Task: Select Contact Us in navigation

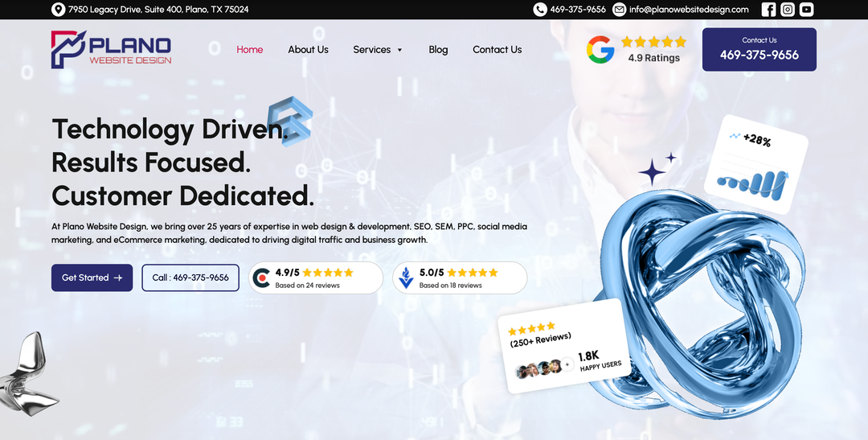Action: coord(497,49)
